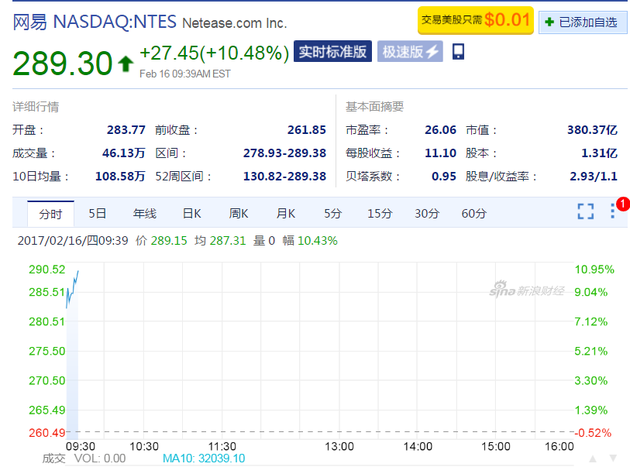The height and width of the screenshot is (467, 630).
Task: Show the 15分 interval chart
Action: pyautogui.click(x=380, y=213)
